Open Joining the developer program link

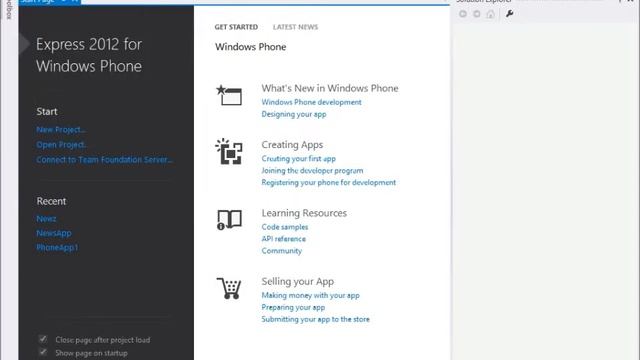[312, 171]
